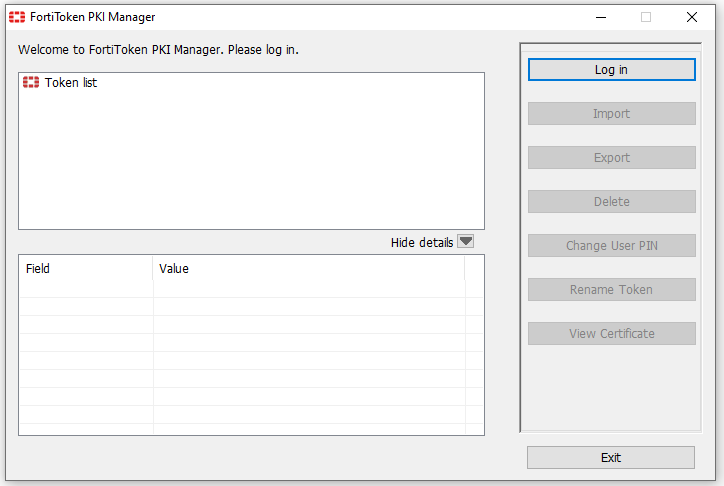Click the Rename Token button
The height and width of the screenshot is (486, 724).
tap(611, 289)
